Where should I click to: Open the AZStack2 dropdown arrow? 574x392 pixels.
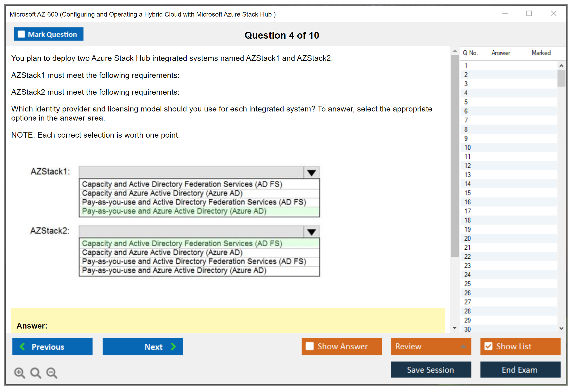point(311,232)
